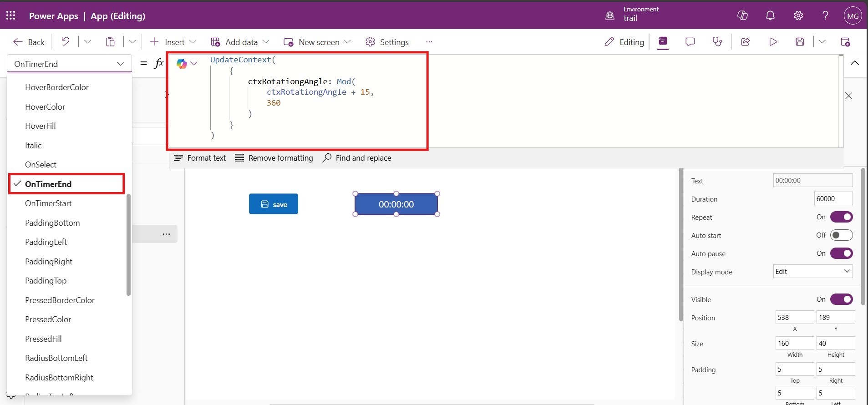Choose OnSelect in the property list

coord(41,165)
